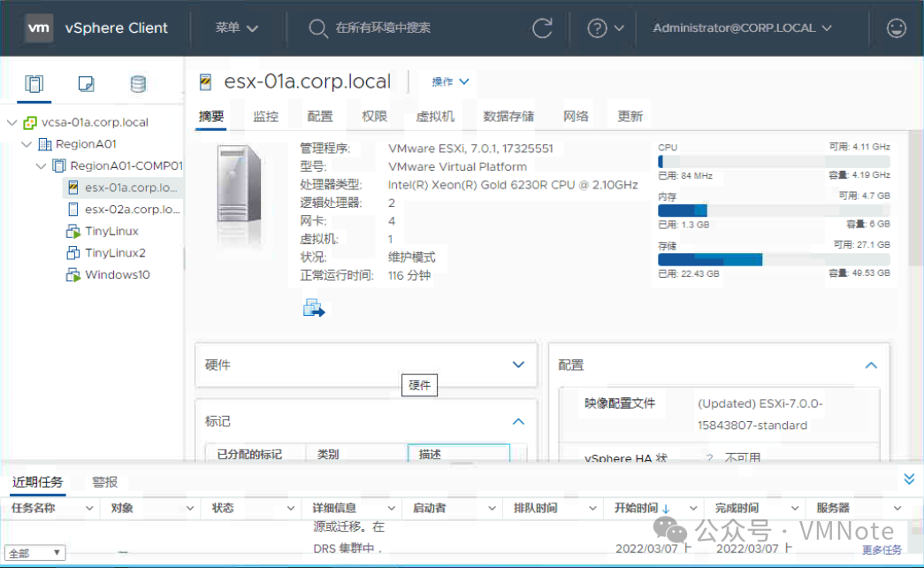
Task: Click the vm logo icon
Action: tap(39, 27)
